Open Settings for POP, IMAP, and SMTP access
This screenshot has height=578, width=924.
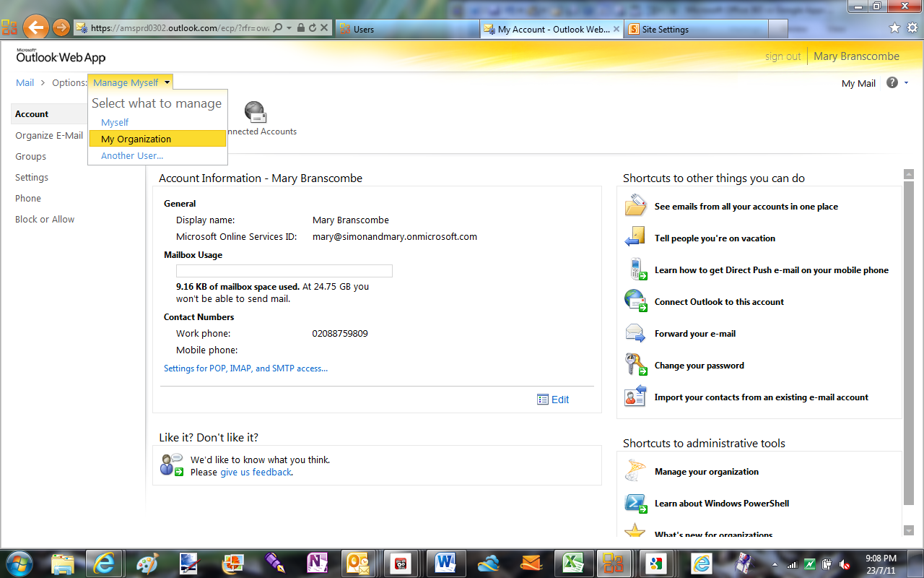245,368
